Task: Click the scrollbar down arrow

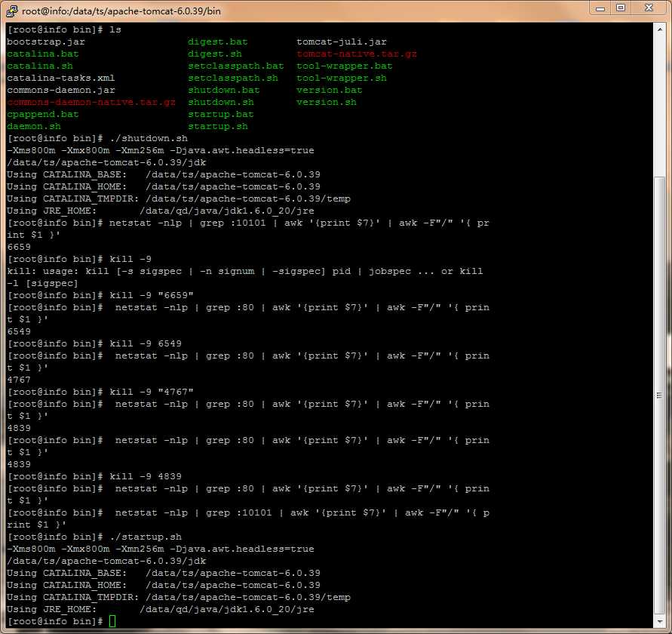Action: coord(660,620)
